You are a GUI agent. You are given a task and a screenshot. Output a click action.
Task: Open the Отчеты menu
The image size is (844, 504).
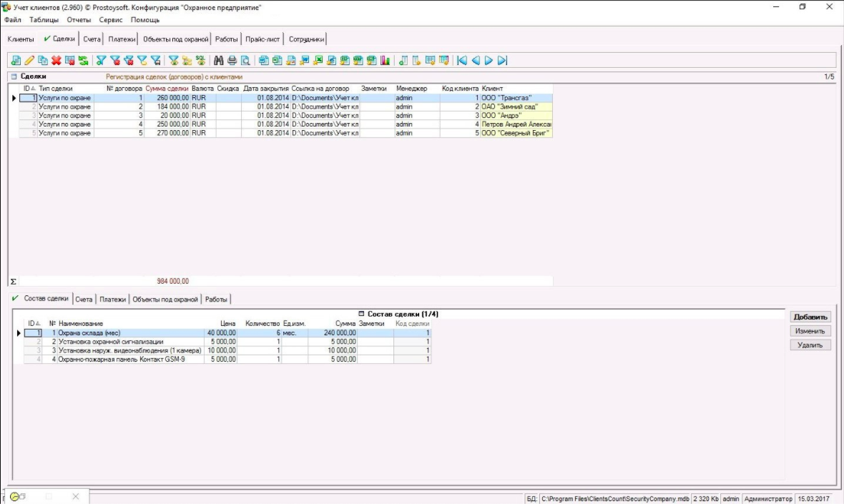pos(79,20)
